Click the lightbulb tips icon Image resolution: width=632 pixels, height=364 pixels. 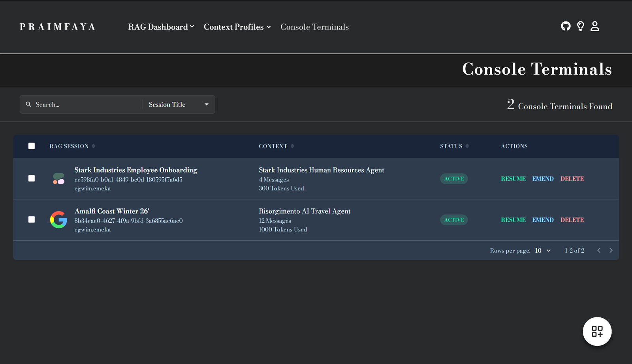coord(580,26)
